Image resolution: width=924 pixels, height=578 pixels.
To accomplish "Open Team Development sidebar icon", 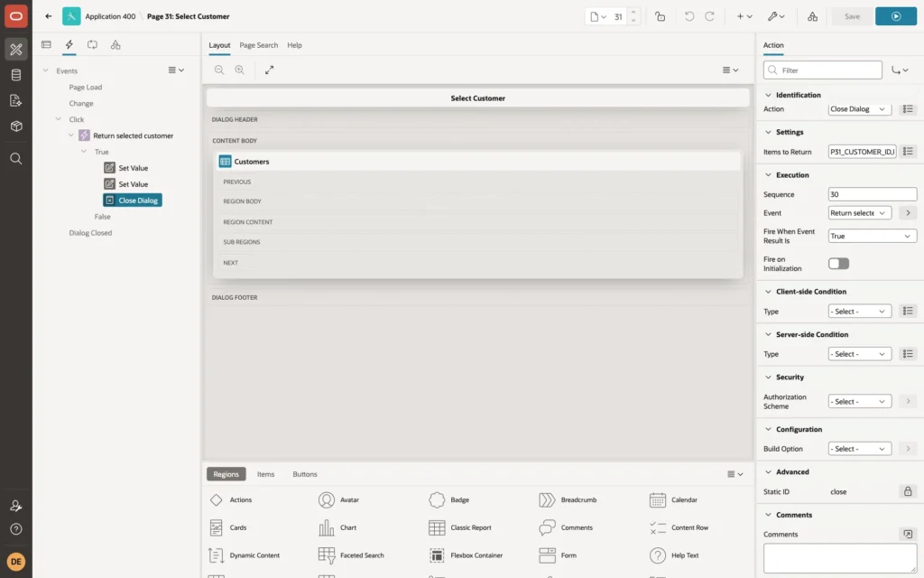I will tap(16, 100).
